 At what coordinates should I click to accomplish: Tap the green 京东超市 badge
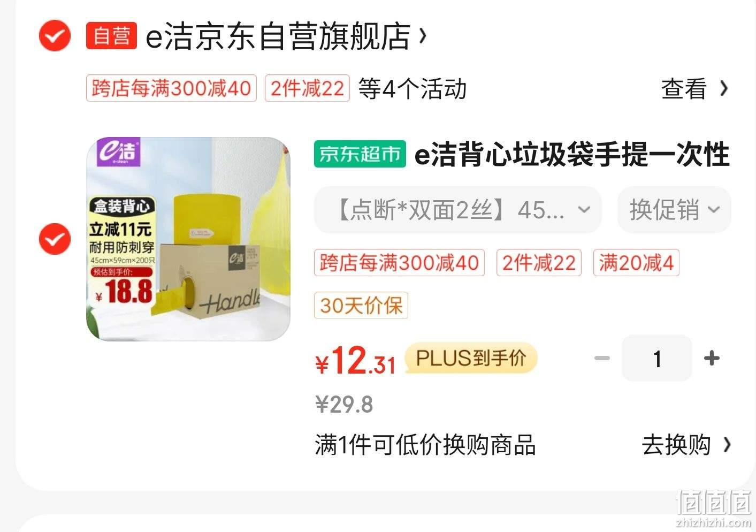click(360, 154)
